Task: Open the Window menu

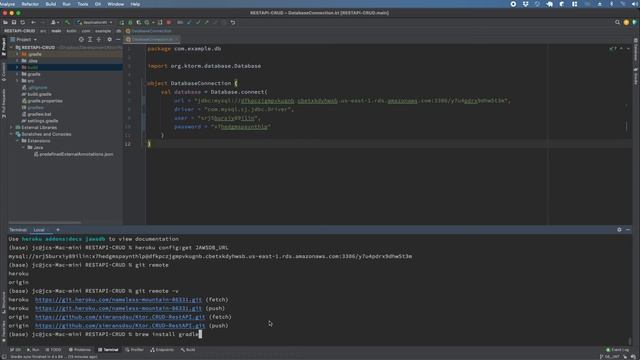Action: (116, 4)
